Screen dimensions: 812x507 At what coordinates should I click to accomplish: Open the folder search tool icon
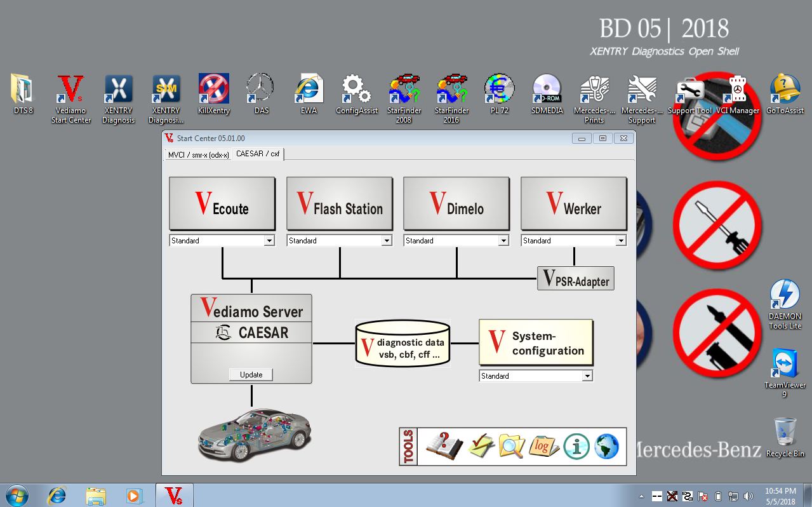tap(511, 446)
